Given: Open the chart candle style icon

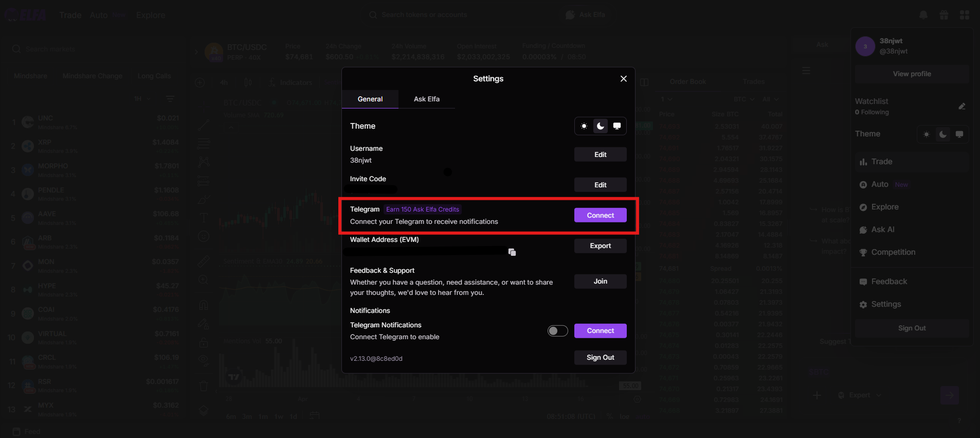Looking at the screenshot, I should [x=248, y=82].
